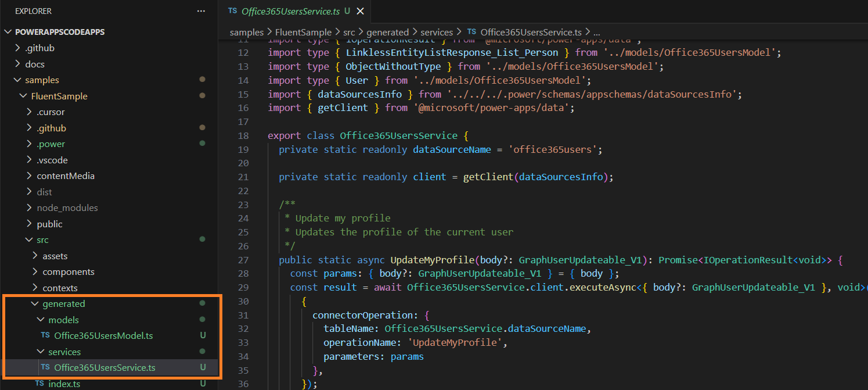
Task: Open index.ts from the explorer
Action: 64,384
